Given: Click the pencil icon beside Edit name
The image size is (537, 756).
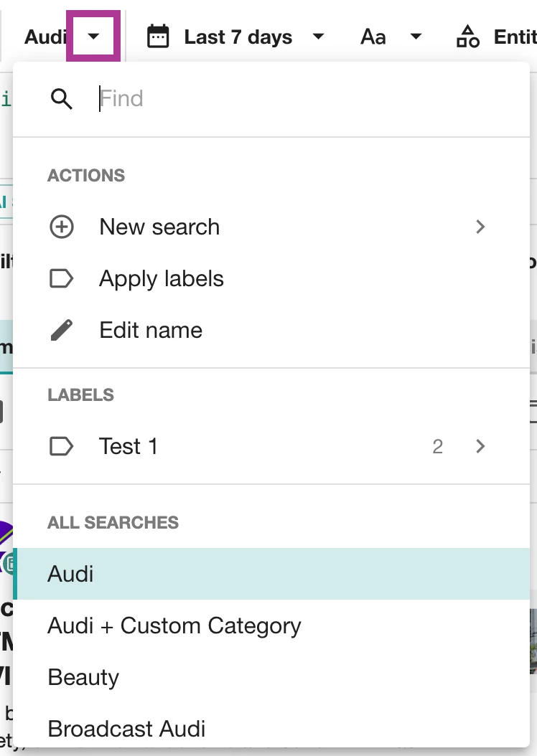Looking at the screenshot, I should click(x=61, y=331).
